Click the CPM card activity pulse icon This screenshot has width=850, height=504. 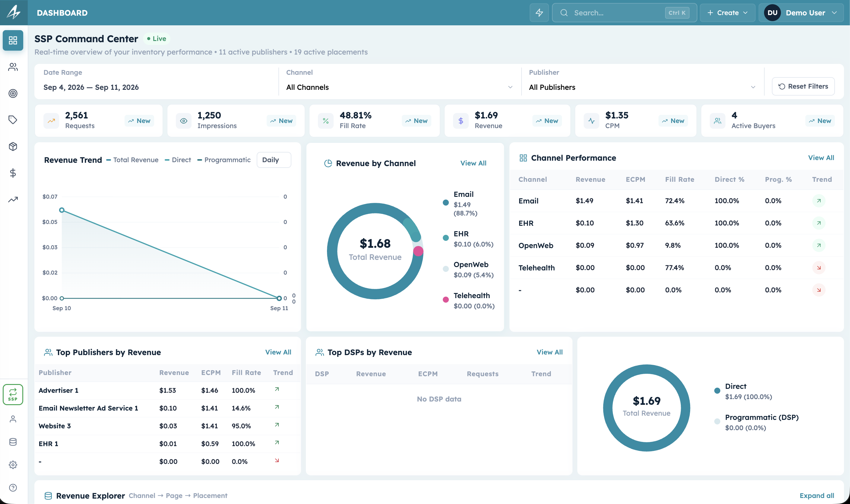(592, 121)
